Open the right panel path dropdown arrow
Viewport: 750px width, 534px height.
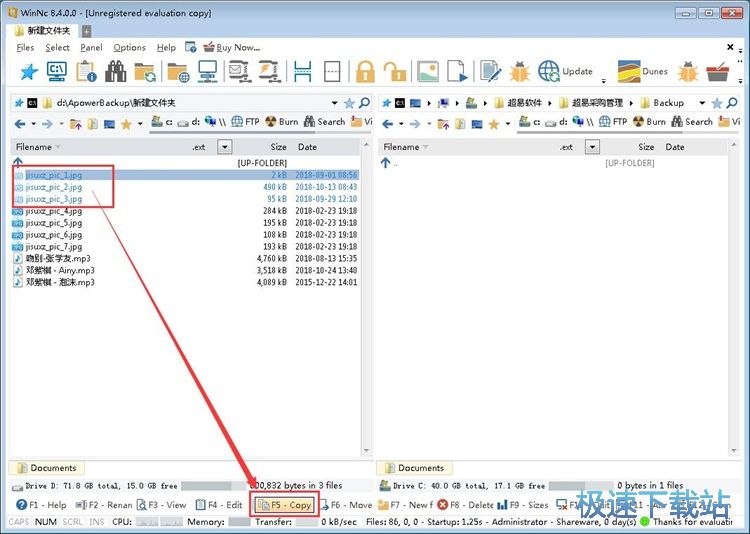(702, 103)
